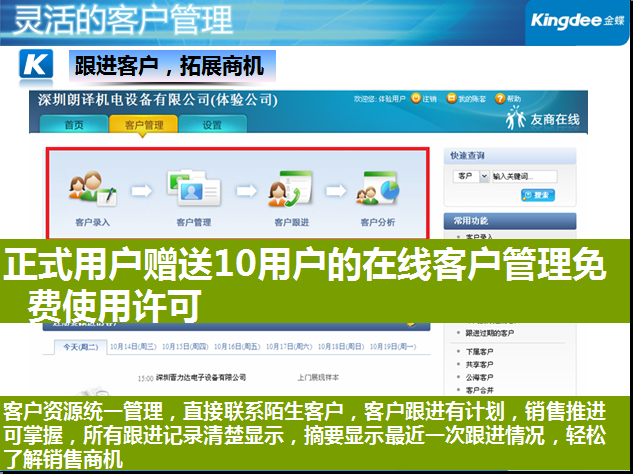Click the 帮助 question mark icon

coord(500,98)
